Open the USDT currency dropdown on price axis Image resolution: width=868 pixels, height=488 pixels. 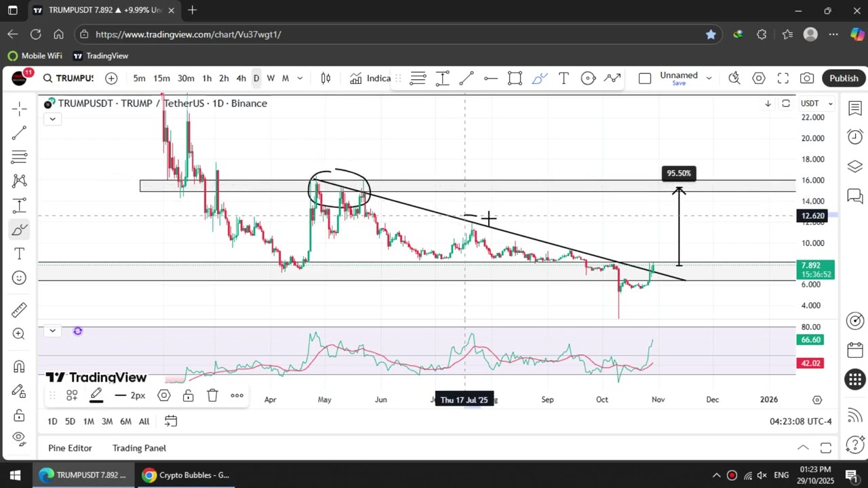817,103
